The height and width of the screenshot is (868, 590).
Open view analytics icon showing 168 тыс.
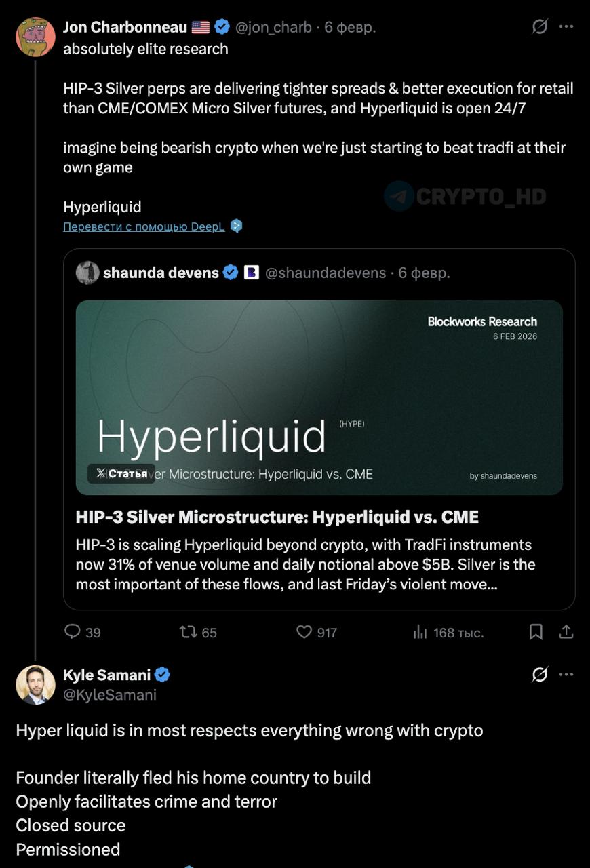420,632
